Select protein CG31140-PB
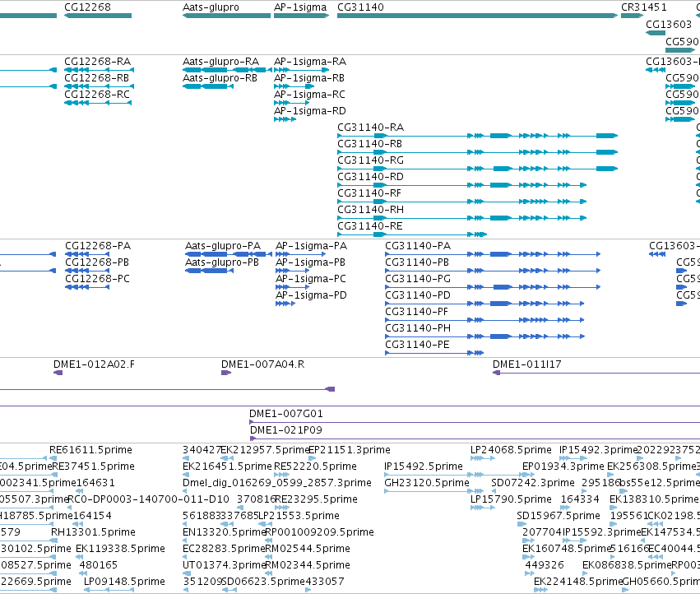 tap(417, 262)
